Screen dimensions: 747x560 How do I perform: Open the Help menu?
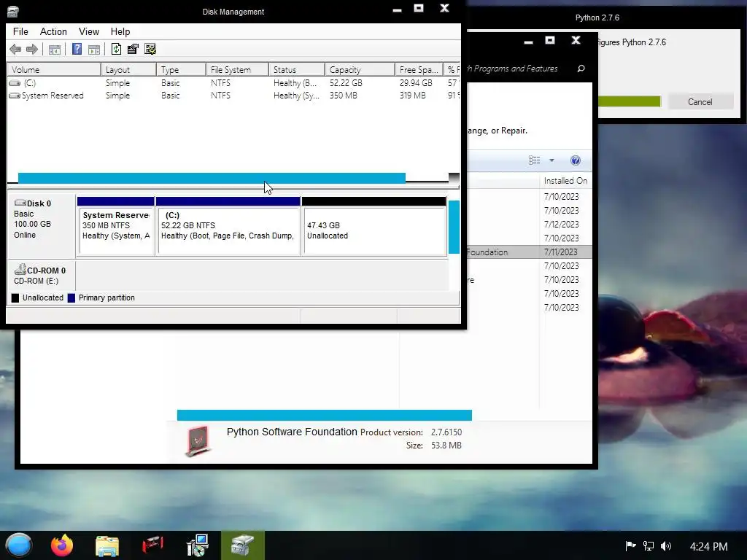click(120, 31)
